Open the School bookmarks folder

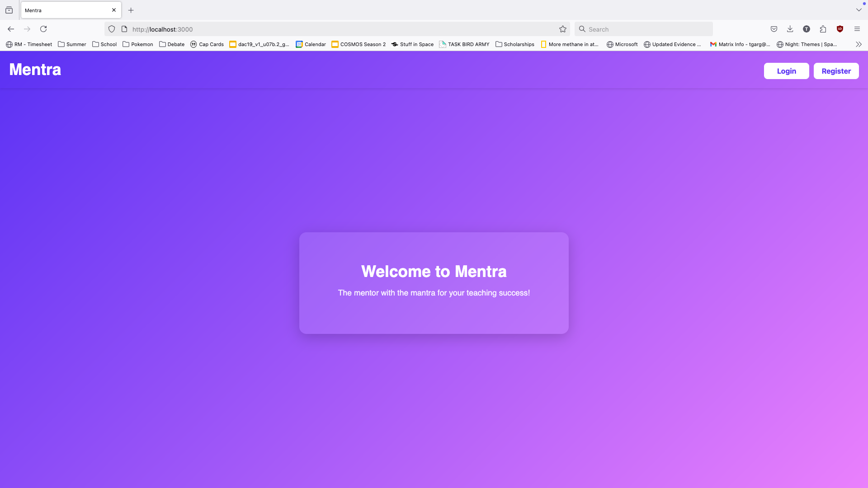tap(104, 44)
